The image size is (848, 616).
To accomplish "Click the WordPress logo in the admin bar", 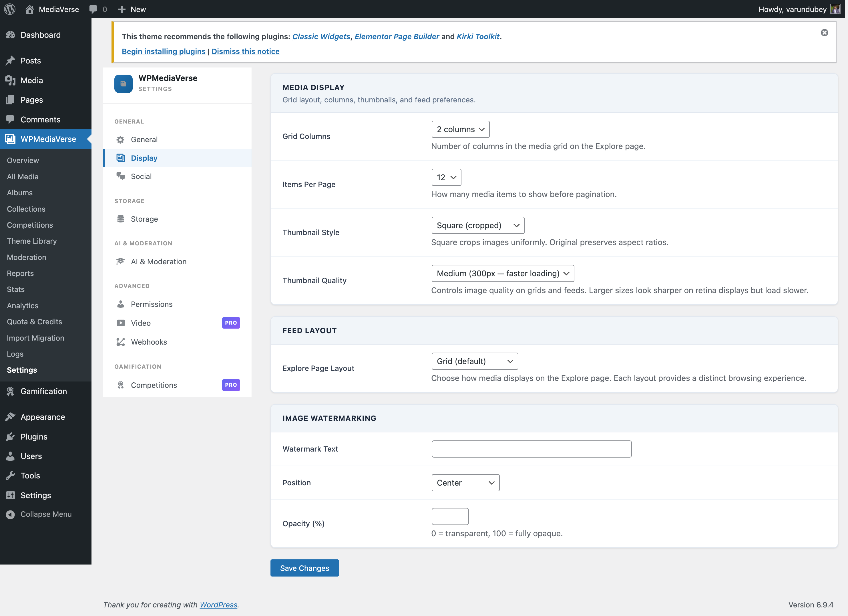I will point(9,9).
